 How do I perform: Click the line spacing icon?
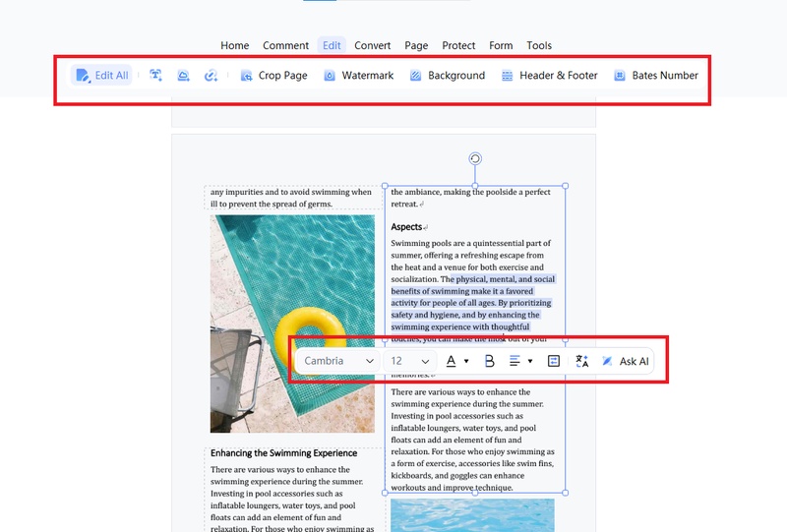(554, 361)
